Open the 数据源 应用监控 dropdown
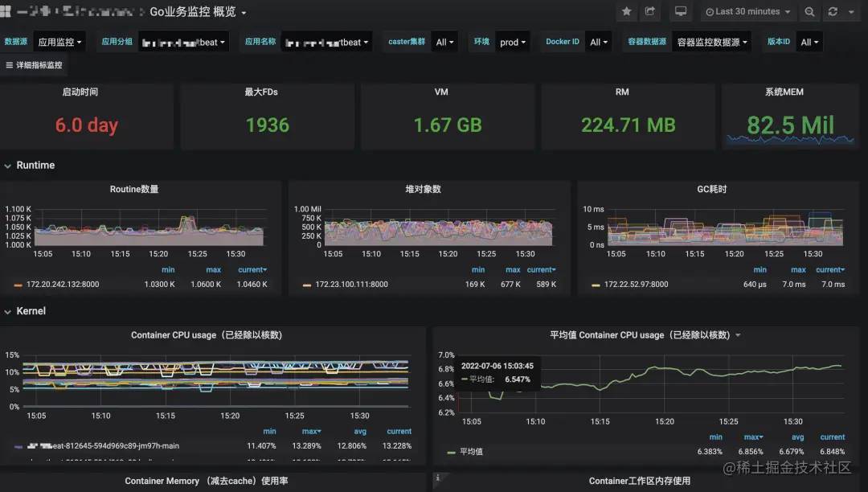868x492 pixels. (x=59, y=42)
